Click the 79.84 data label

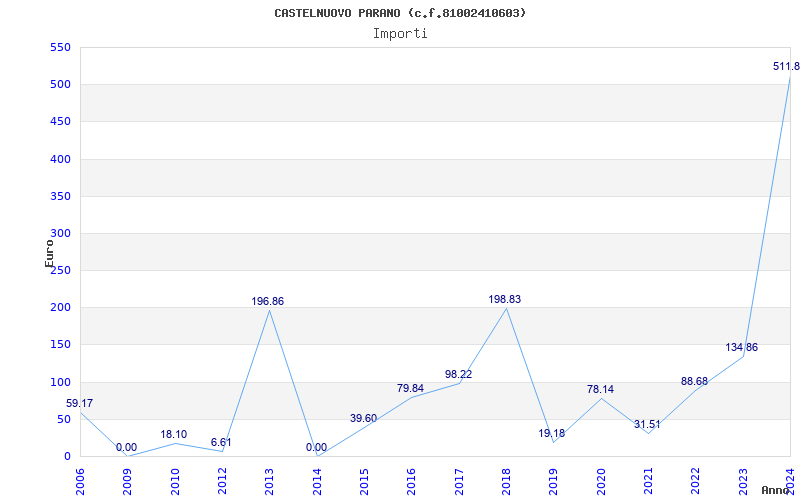[x=410, y=389]
